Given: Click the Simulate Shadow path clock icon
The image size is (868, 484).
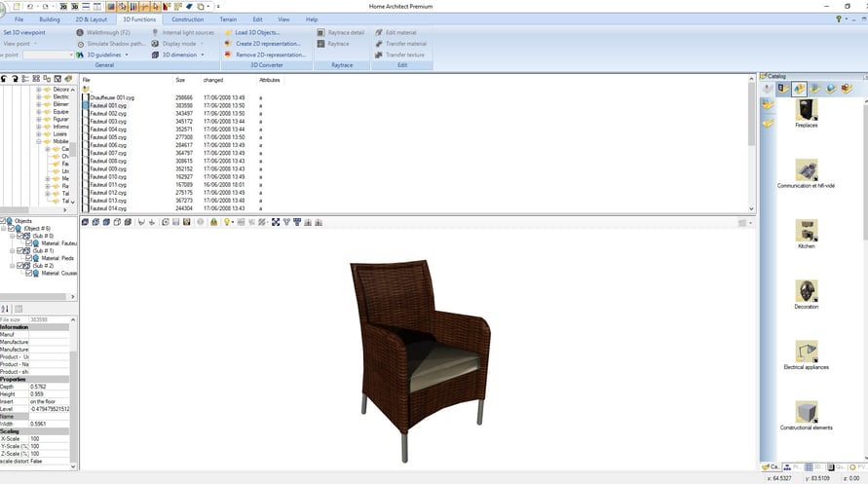Looking at the screenshot, I should 80,44.
